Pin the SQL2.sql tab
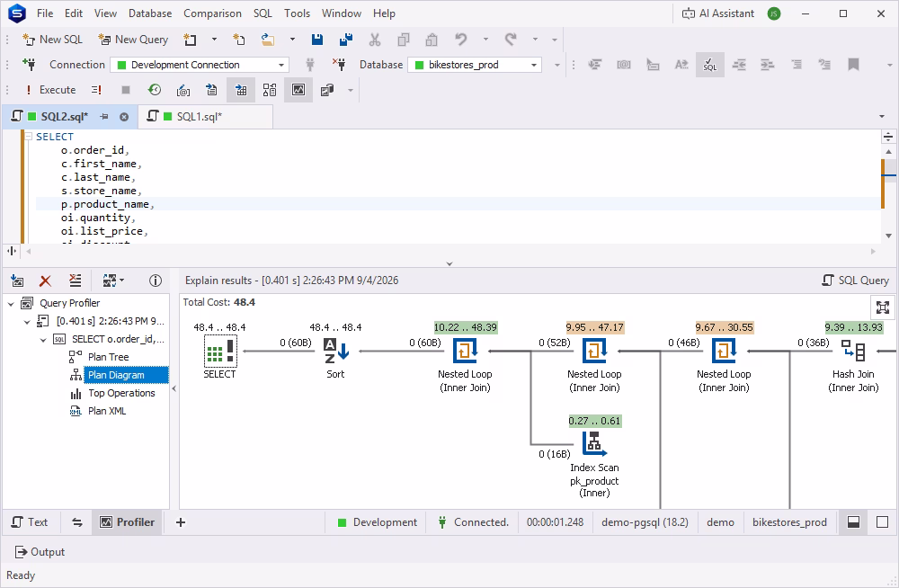Screen dimensions: 899x588 [x=103, y=117]
